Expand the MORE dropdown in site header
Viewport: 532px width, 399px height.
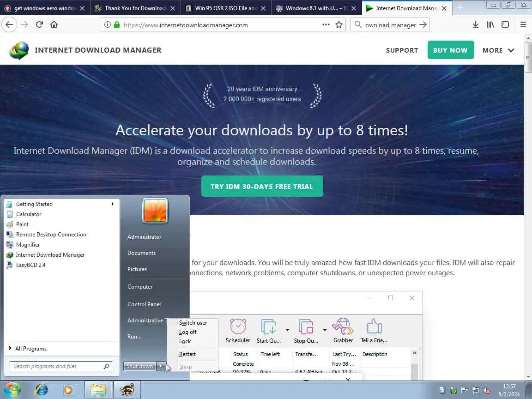point(498,50)
